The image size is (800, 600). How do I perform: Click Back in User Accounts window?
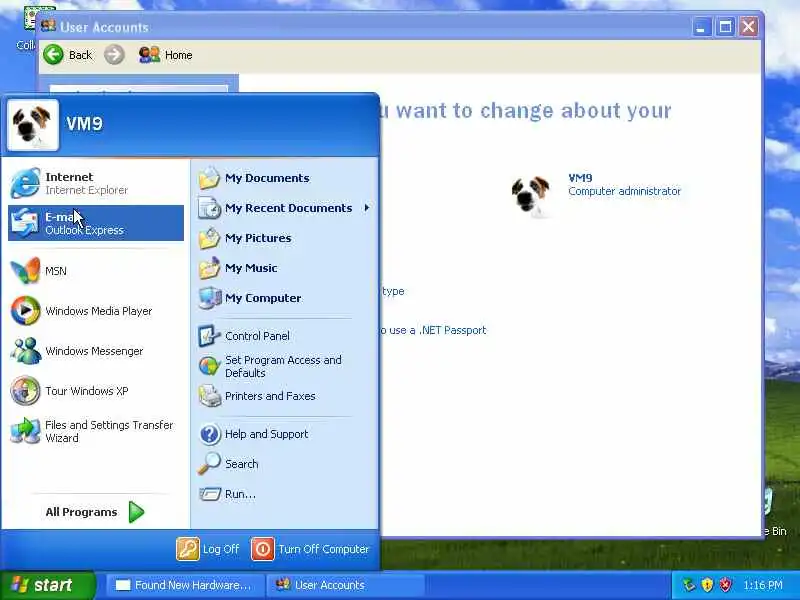[68, 55]
